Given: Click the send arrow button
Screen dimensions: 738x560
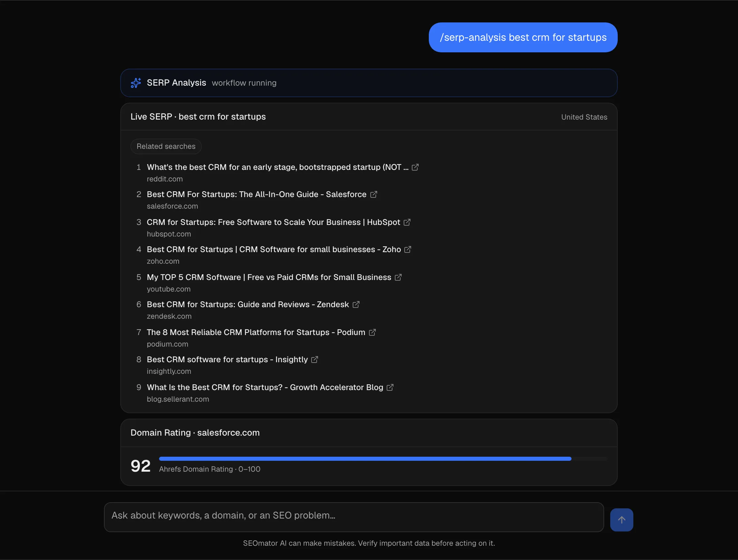Looking at the screenshot, I should click(x=621, y=520).
